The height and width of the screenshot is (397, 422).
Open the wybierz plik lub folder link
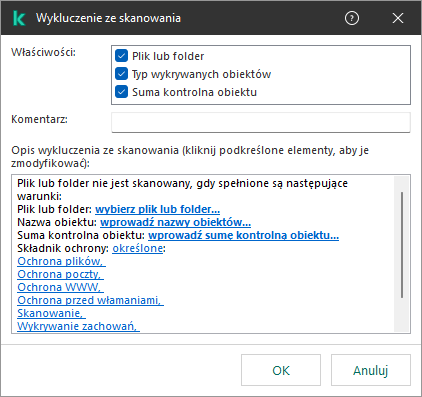tap(157, 209)
